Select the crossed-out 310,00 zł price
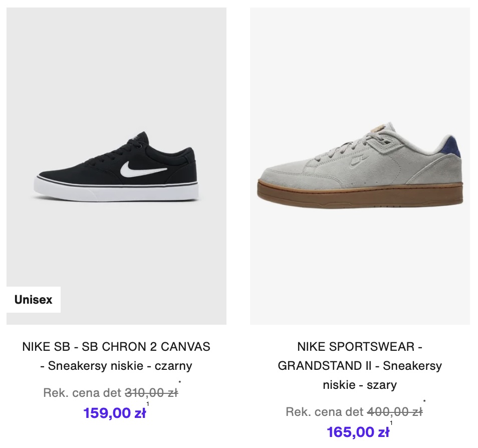This screenshot has width=478, height=448. 151,393
